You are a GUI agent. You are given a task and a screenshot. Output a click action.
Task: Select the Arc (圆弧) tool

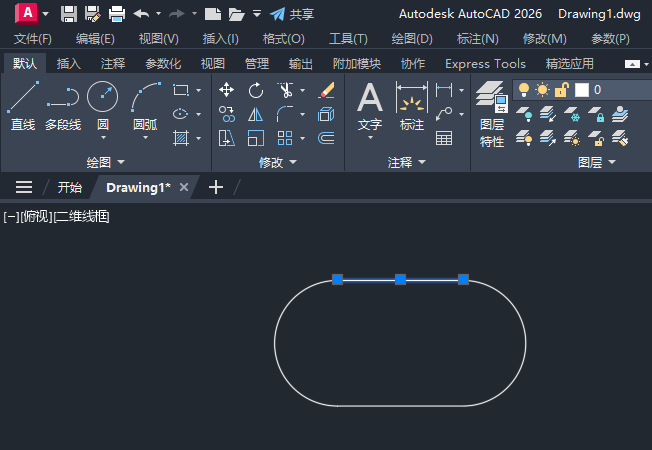click(145, 106)
